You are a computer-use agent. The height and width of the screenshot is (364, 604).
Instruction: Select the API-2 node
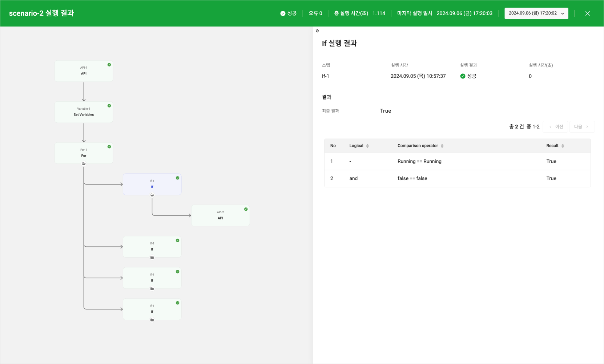pyautogui.click(x=220, y=215)
